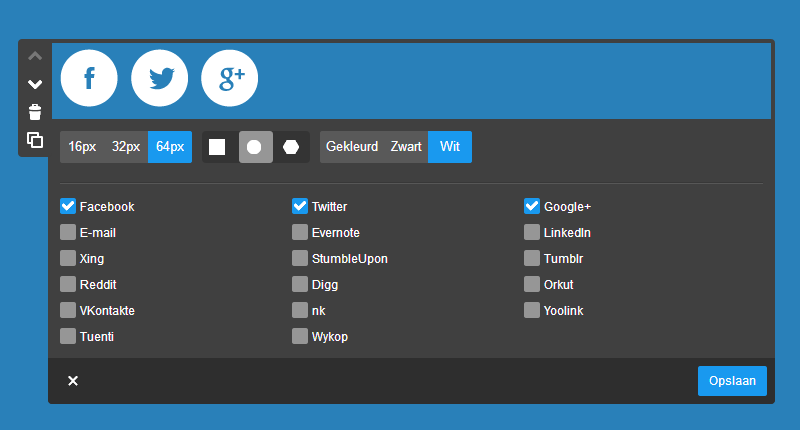Select the round icon shape
Screen dimensions: 800x430
254,147
